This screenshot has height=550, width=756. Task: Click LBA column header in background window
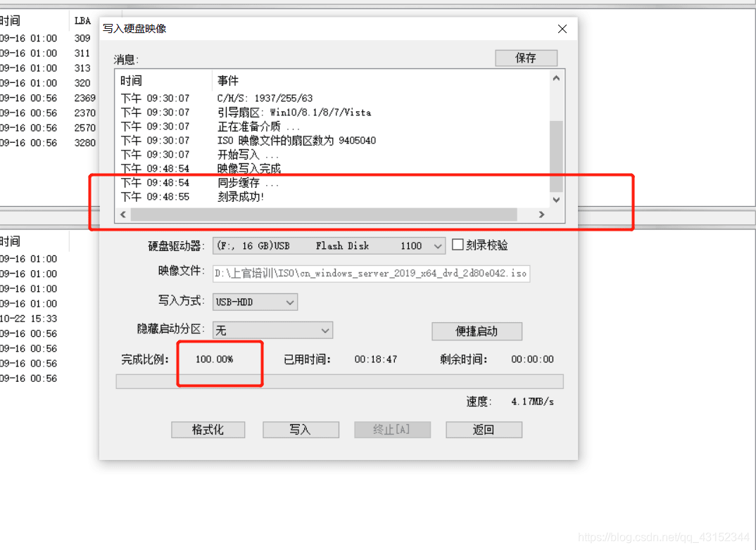tap(83, 20)
